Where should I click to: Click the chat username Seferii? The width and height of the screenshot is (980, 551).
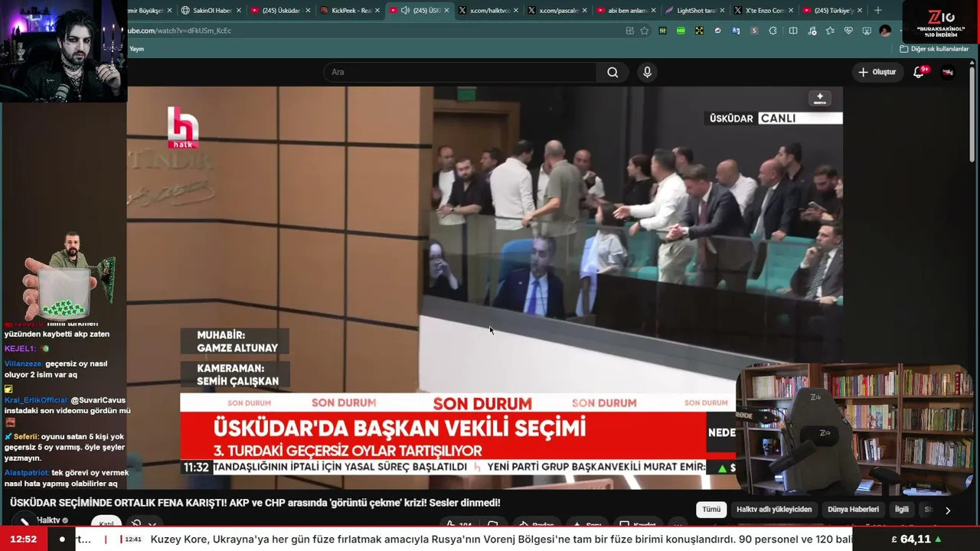[26, 437]
